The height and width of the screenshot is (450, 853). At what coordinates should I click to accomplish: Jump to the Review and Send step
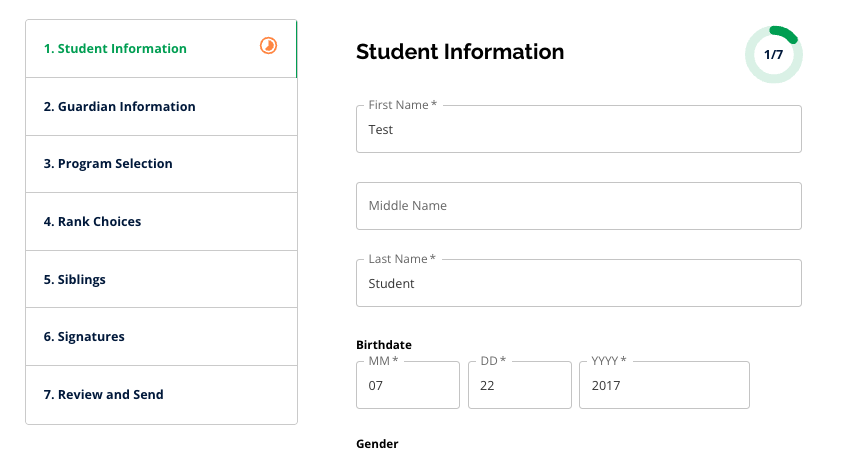[x=103, y=395]
